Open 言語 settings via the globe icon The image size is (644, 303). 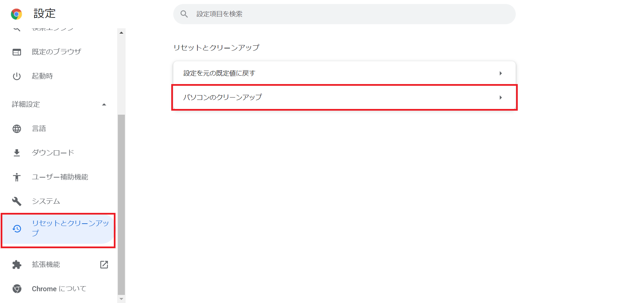click(x=17, y=128)
